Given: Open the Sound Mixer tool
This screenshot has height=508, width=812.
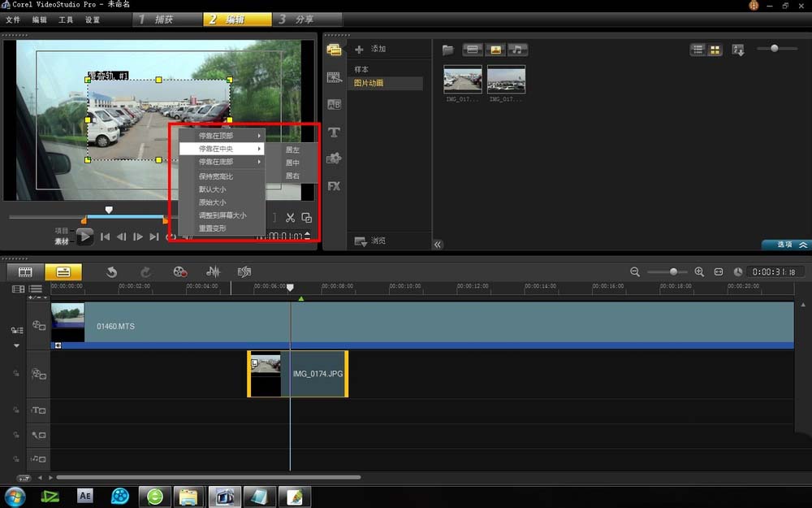Looking at the screenshot, I should pyautogui.click(x=214, y=272).
